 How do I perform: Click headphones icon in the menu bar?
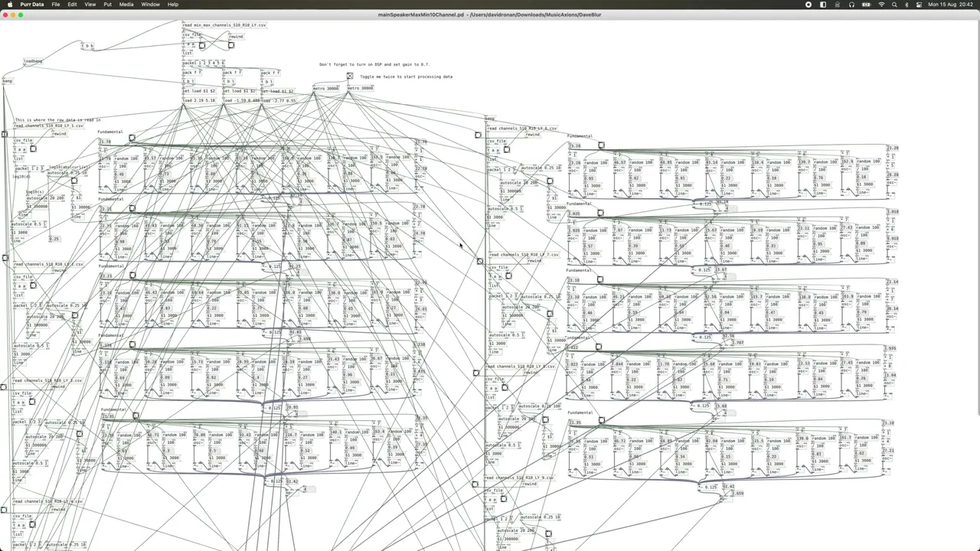tap(851, 5)
